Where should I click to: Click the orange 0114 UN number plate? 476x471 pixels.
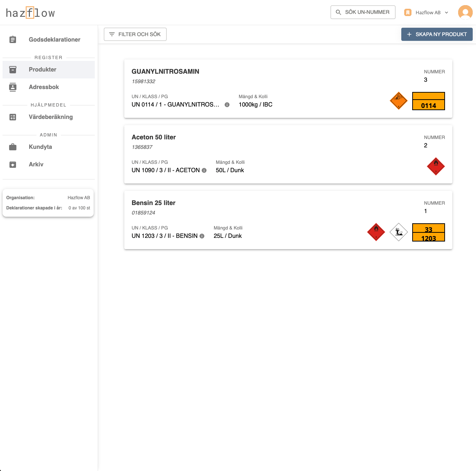point(428,101)
